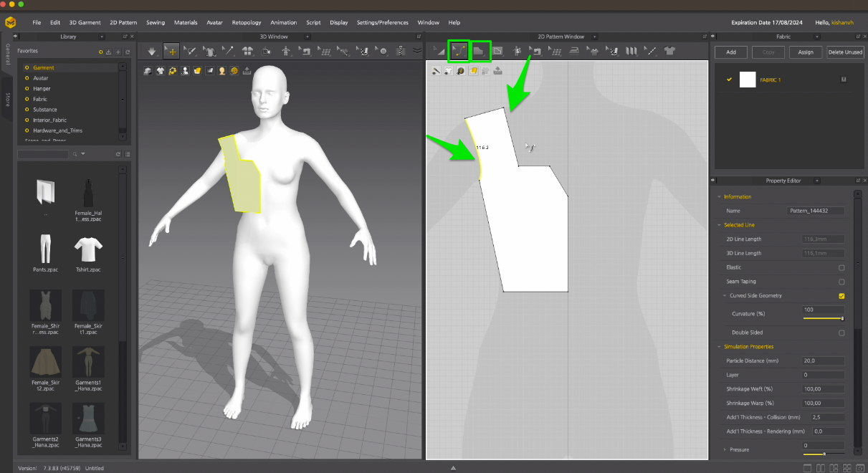Click the export icon in 3D window display bar

(247, 70)
